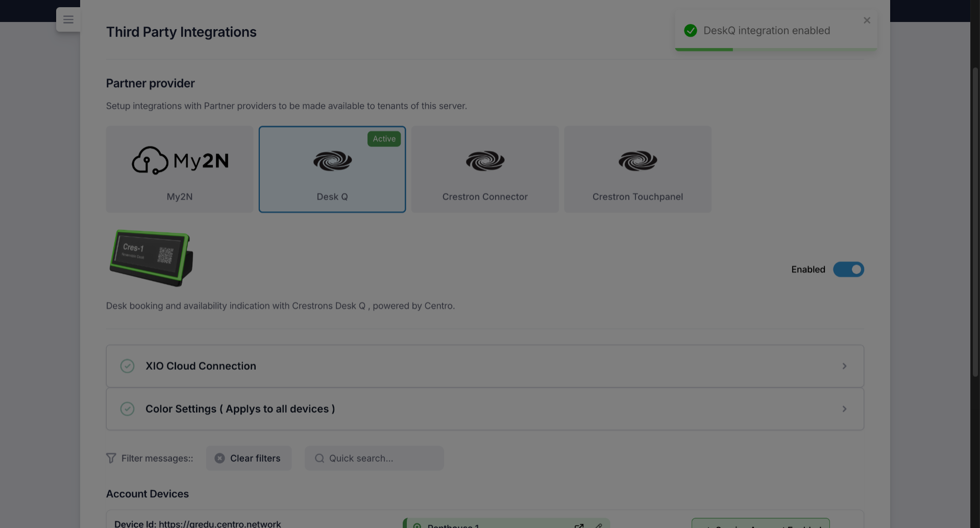The height and width of the screenshot is (528, 980).
Task: Select the Third Party Integrations heading
Action: pos(181,32)
